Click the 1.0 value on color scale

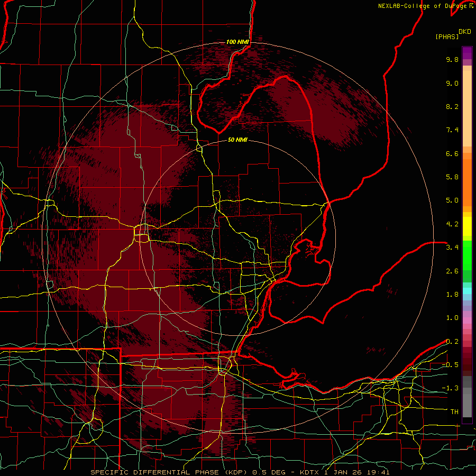tap(452, 318)
